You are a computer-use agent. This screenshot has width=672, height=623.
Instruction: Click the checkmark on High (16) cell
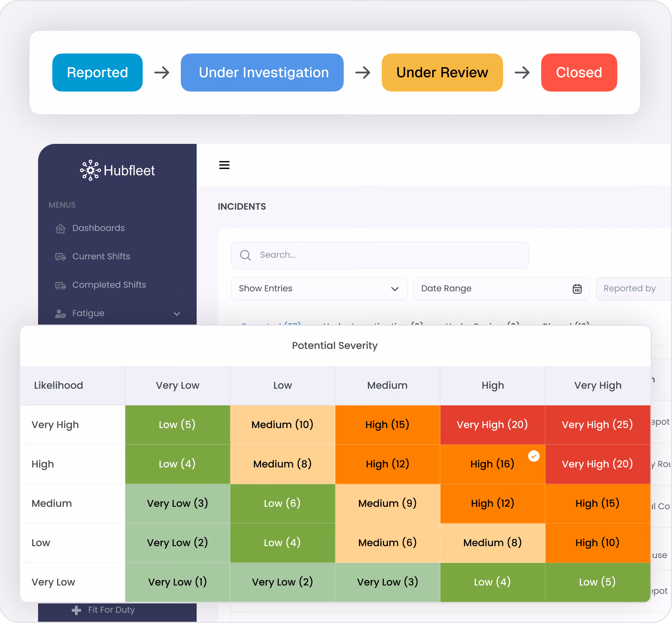534,456
